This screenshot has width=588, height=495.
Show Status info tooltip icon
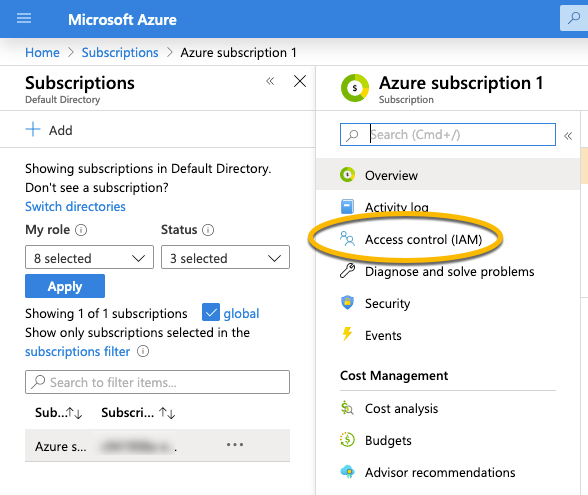208,230
